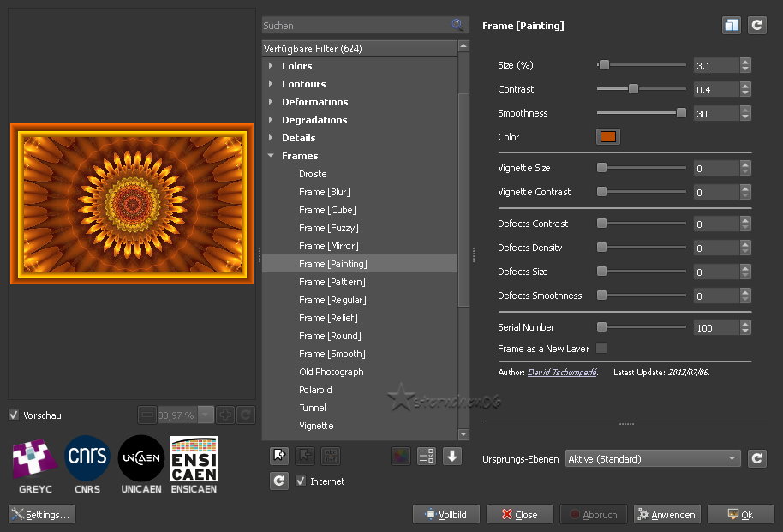Click the copy icon next to Frame [Painting] title
The width and height of the screenshot is (783, 532).
click(731, 26)
